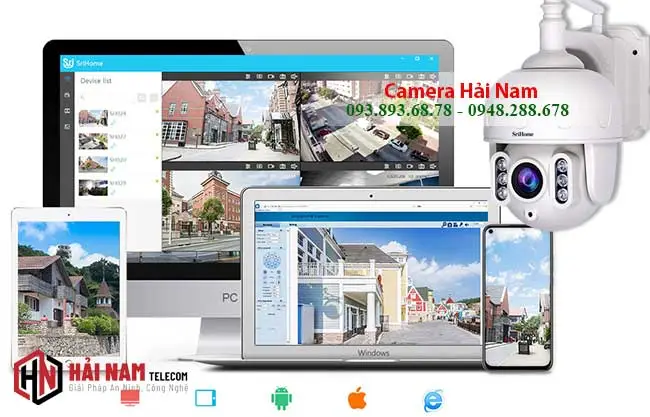
Task: Maximize the SriHome window
Action: [x=417, y=59]
